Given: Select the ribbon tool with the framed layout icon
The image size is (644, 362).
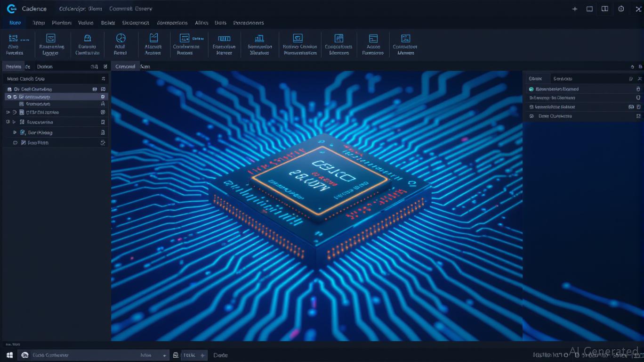Looking at the screenshot, I should (50, 38).
